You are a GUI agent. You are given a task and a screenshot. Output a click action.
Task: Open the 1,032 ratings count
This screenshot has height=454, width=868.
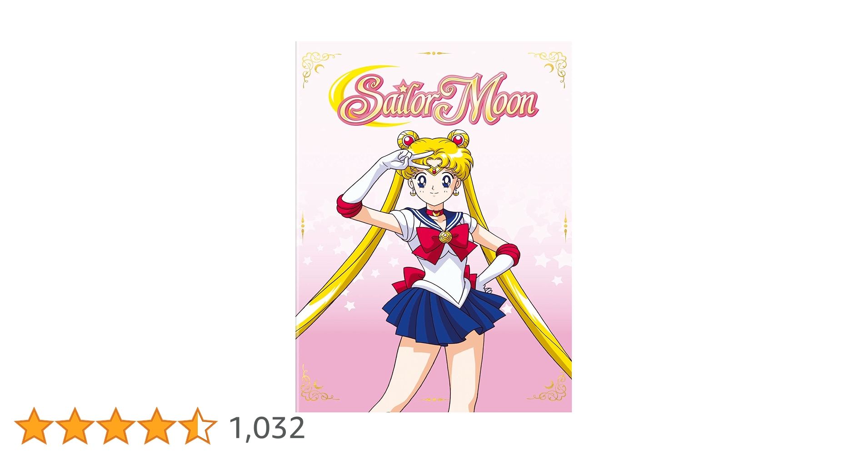pos(267,428)
